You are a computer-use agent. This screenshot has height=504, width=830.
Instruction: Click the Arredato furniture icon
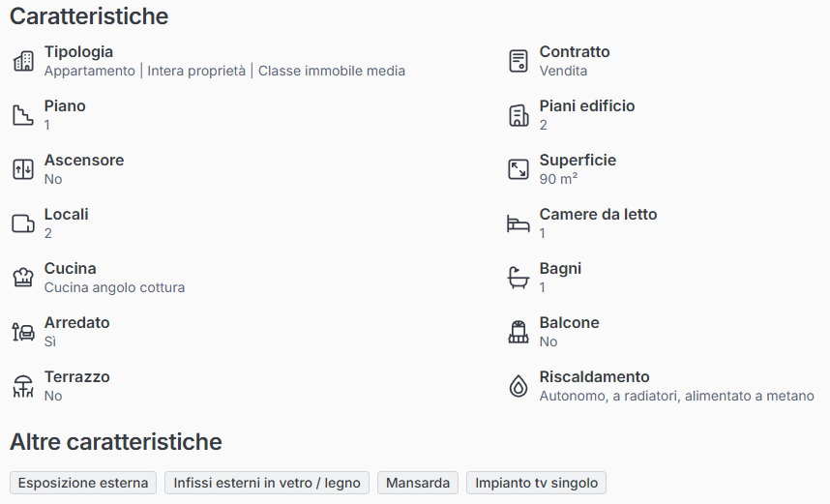(x=23, y=332)
